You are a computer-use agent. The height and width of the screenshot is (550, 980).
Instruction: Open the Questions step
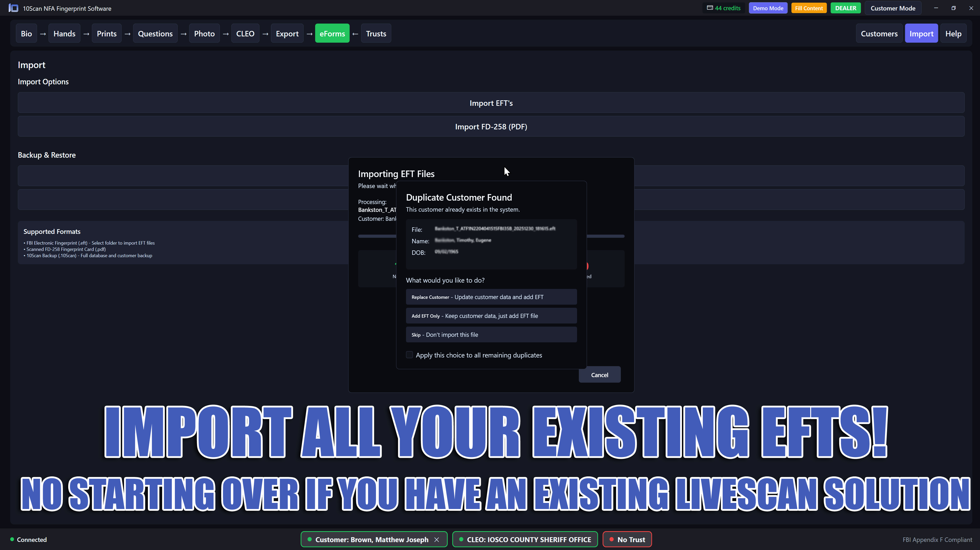(155, 33)
